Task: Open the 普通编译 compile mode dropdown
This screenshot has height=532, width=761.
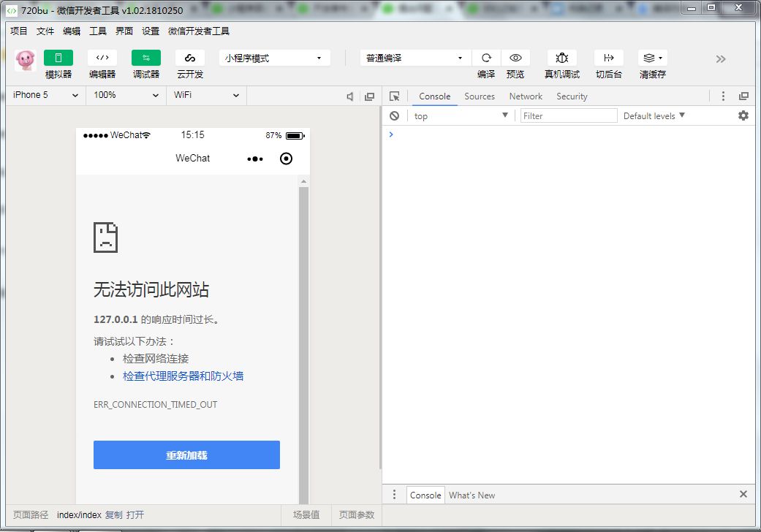Action: tap(415, 58)
